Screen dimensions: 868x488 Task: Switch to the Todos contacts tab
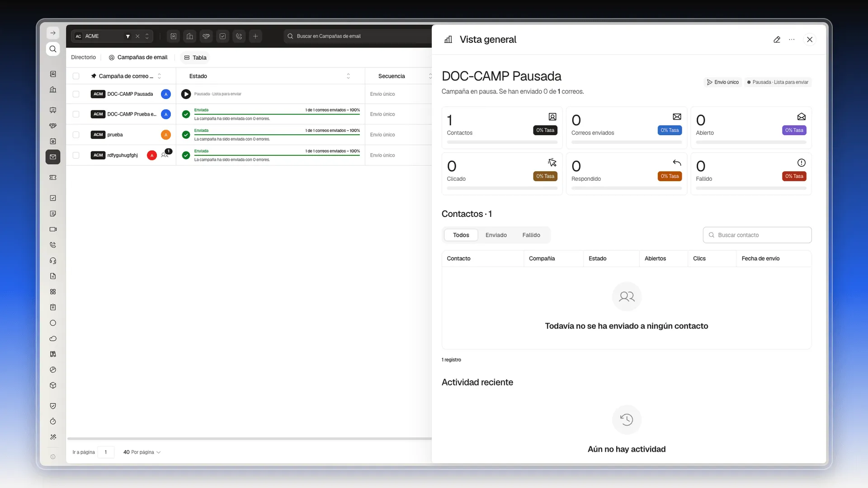[461, 235]
